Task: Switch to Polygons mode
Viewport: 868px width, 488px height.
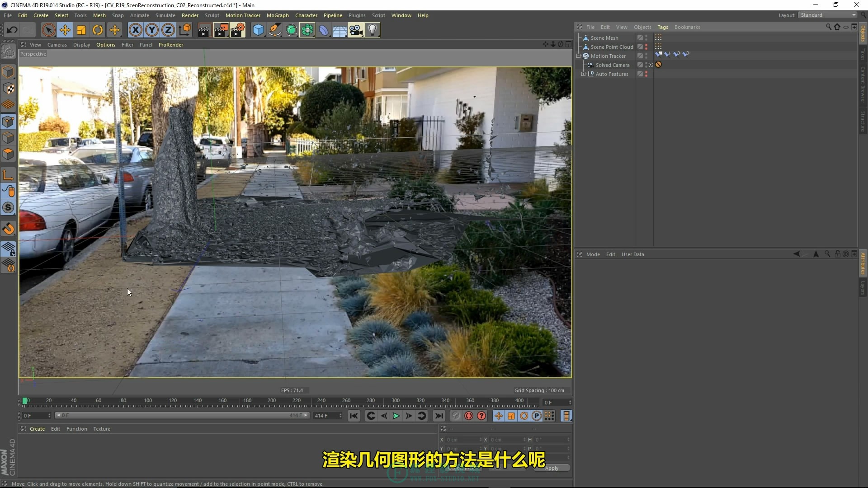Action: coord(8,154)
